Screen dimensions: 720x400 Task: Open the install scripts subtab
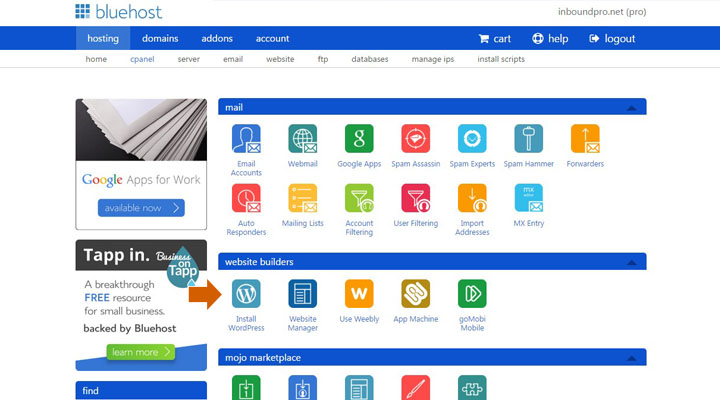click(x=501, y=59)
